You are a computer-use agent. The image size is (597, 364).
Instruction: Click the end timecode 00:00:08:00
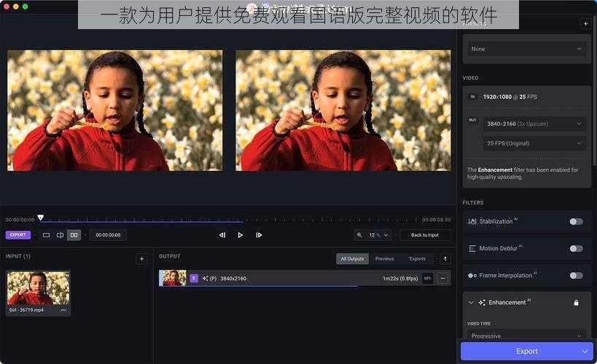(x=437, y=220)
